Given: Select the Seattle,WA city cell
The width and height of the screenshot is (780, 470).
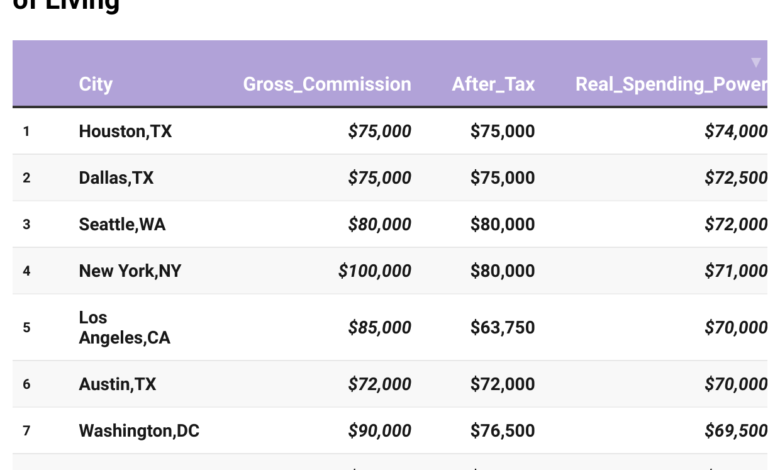Looking at the screenshot, I should pyautogui.click(x=122, y=224).
